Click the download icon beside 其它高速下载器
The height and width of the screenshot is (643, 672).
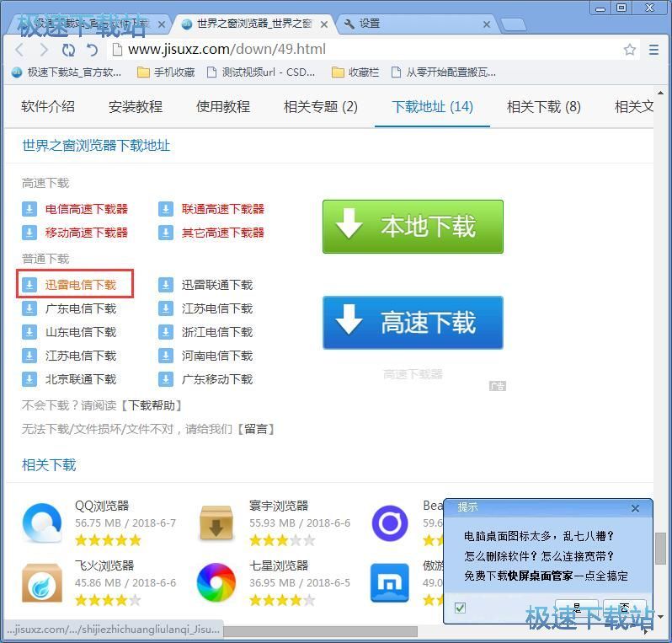coord(165,233)
